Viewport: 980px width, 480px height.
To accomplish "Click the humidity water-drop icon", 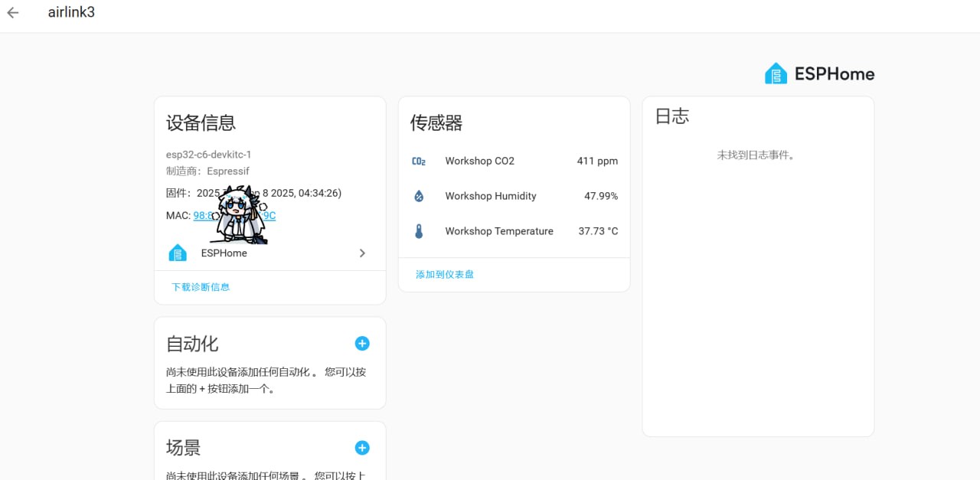I will (419, 196).
